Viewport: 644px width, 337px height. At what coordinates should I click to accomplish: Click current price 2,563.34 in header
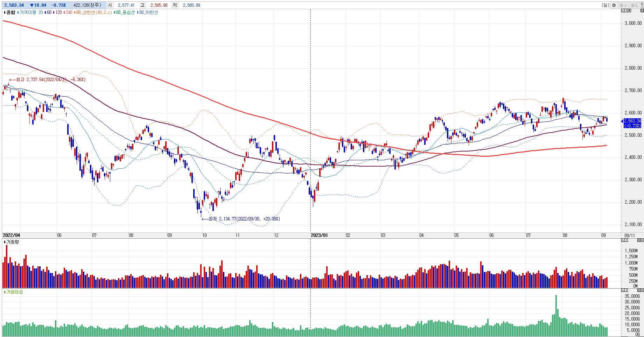(x=14, y=5)
